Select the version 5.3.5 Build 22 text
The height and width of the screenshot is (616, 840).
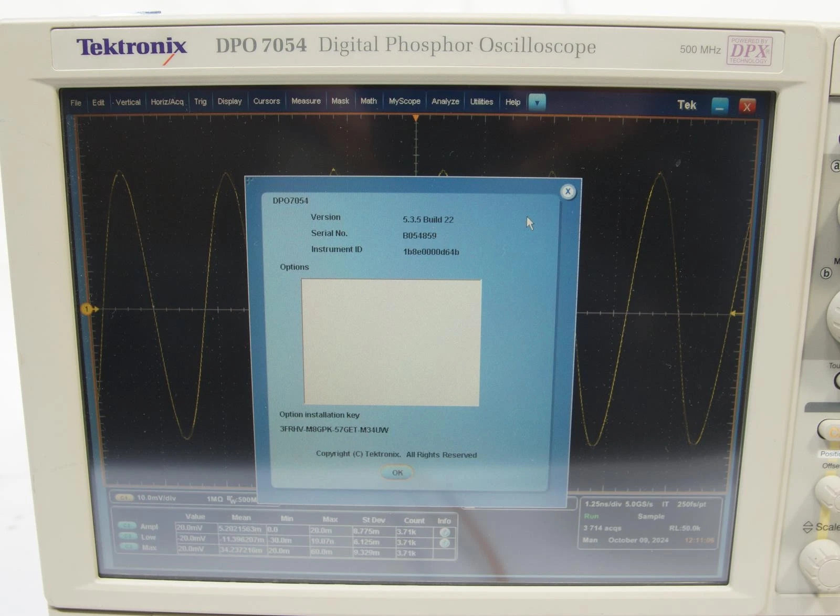coord(428,220)
